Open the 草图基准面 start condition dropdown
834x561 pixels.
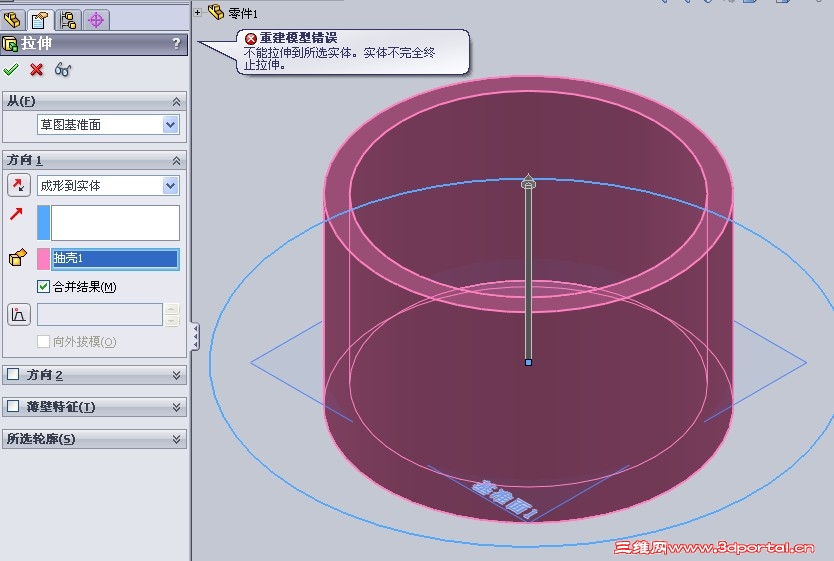(x=170, y=125)
